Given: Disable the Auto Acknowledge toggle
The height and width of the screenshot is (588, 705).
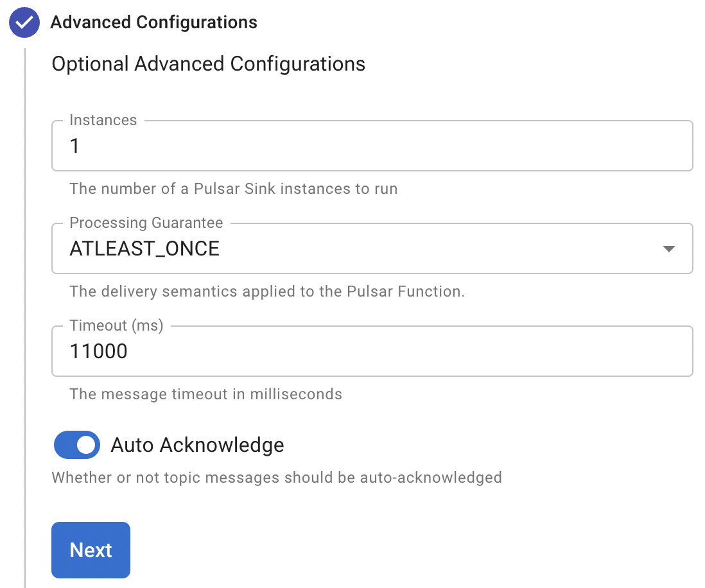Looking at the screenshot, I should point(76,445).
